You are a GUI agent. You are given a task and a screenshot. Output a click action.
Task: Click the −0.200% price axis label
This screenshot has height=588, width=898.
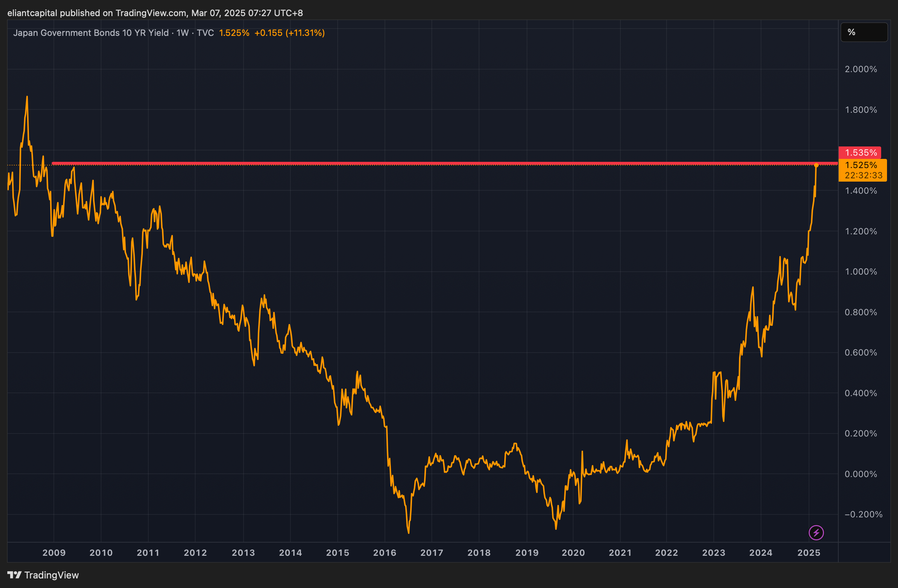pyautogui.click(x=863, y=514)
